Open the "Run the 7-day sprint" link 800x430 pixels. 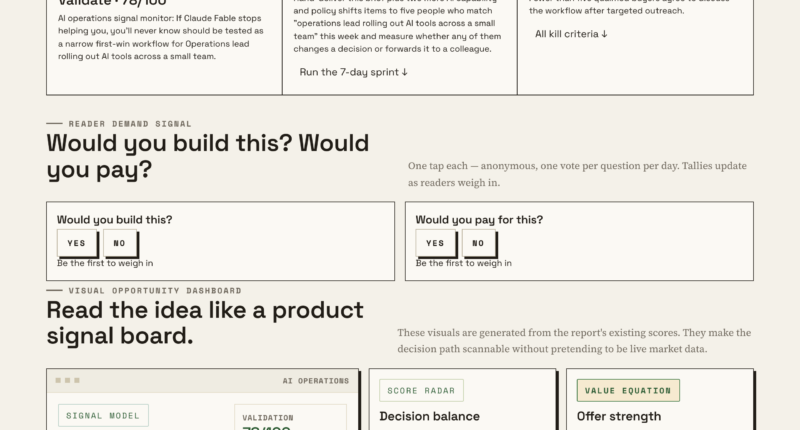pyautogui.click(x=354, y=72)
